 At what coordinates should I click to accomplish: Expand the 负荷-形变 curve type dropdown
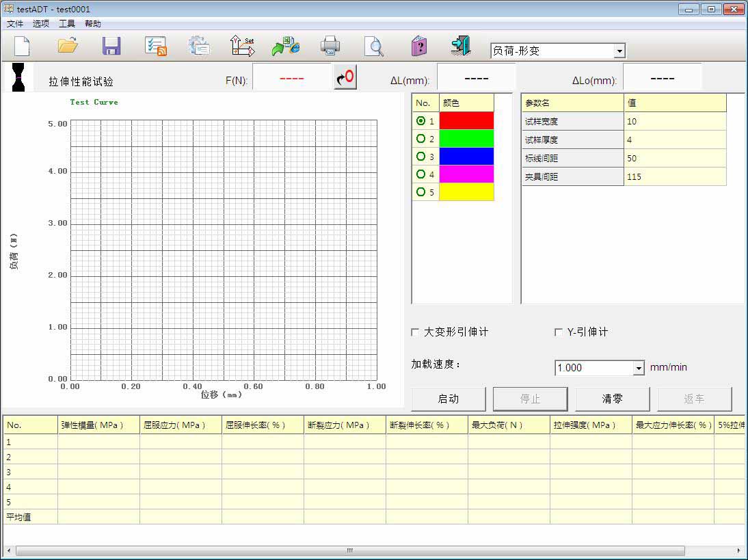[619, 51]
